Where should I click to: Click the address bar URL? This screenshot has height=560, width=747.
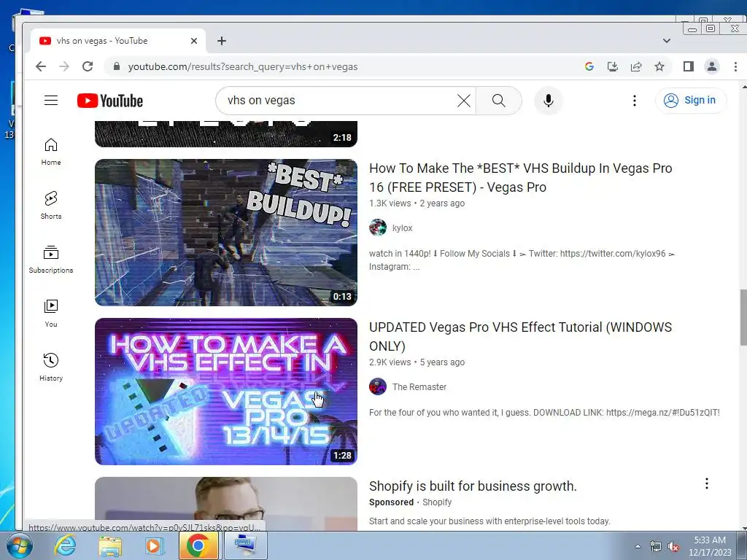tap(243, 66)
